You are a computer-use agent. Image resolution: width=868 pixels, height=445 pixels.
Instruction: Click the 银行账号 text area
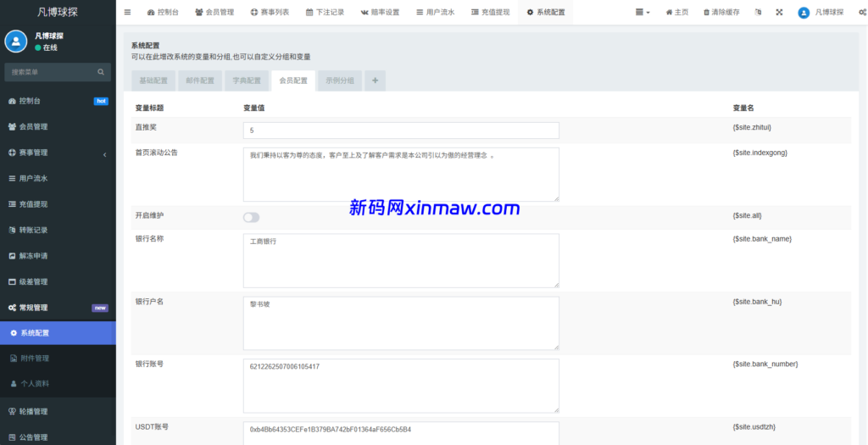pyautogui.click(x=401, y=386)
